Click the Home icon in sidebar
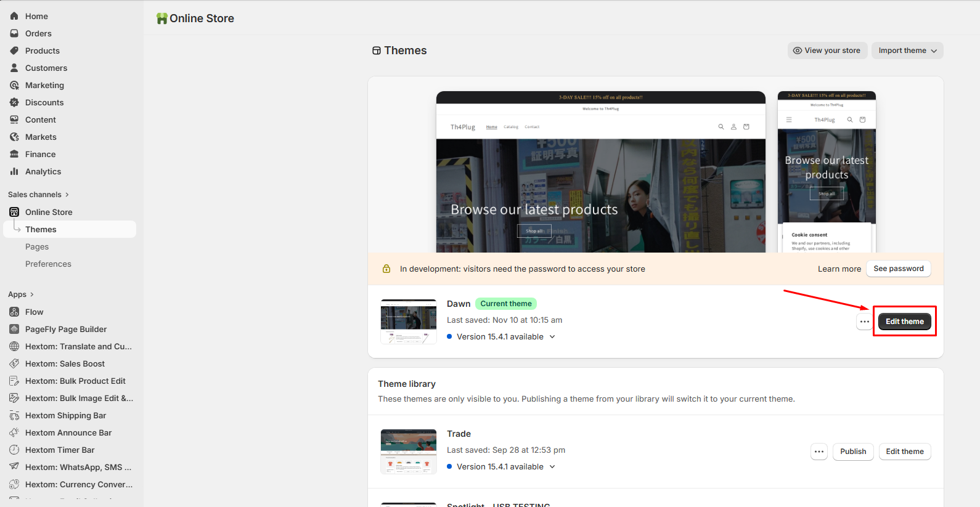Screen dimensions: 980x507 [14, 16]
